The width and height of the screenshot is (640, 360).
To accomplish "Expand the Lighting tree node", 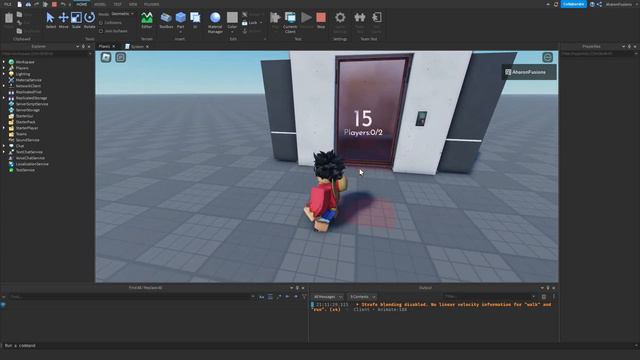I will (4, 74).
